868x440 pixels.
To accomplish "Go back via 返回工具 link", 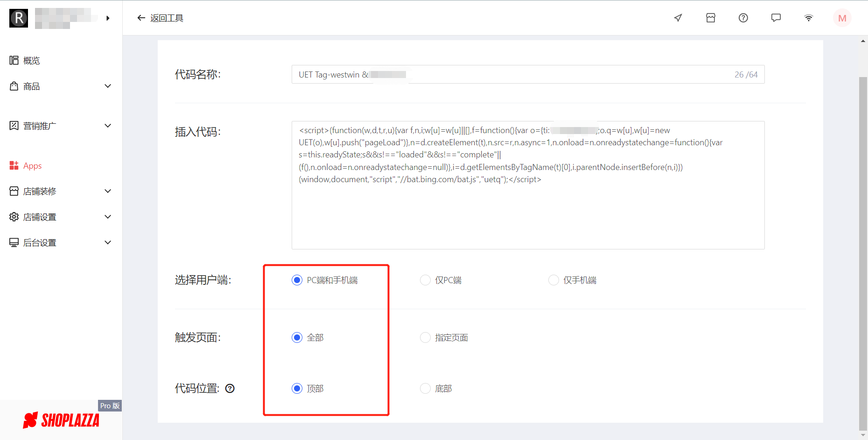I will click(167, 18).
